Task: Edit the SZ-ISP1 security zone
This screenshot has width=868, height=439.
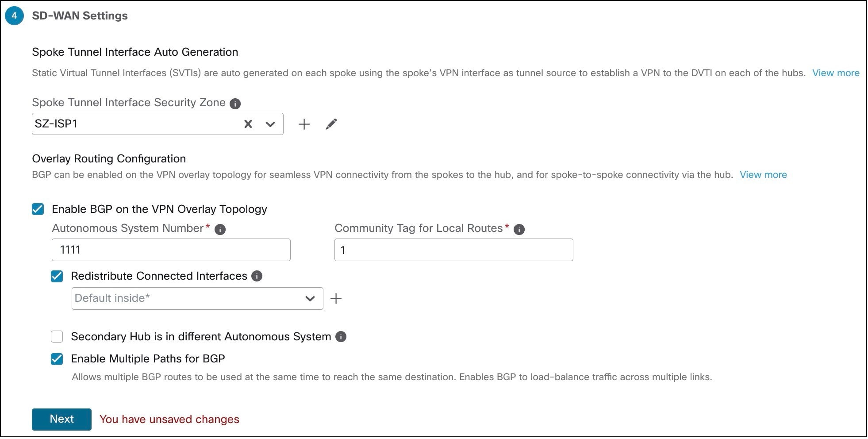Action: (x=331, y=124)
